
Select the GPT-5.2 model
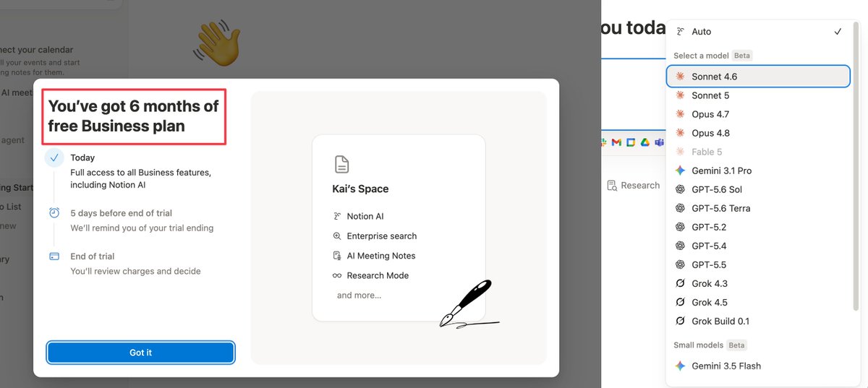point(757,227)
